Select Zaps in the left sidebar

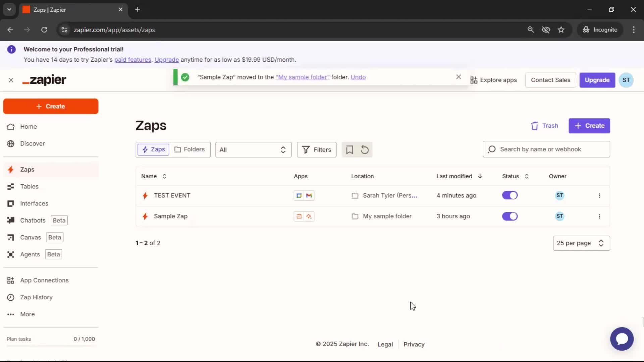pos(50,170)
